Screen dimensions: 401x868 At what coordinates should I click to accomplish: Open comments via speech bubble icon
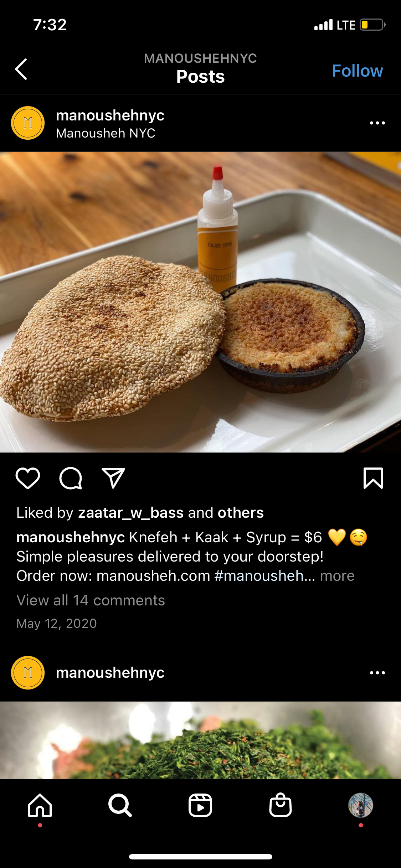(71, 478)
